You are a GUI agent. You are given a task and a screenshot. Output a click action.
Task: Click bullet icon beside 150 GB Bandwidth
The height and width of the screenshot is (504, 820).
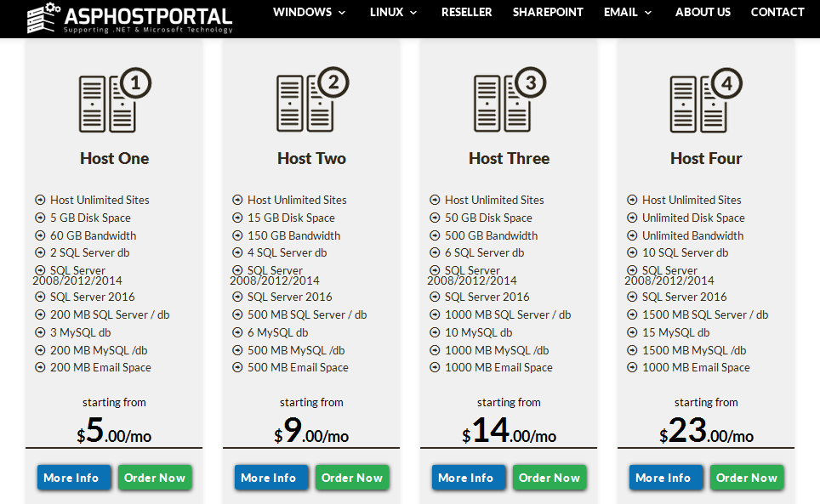pyautogui.click(x=237, y=235)
